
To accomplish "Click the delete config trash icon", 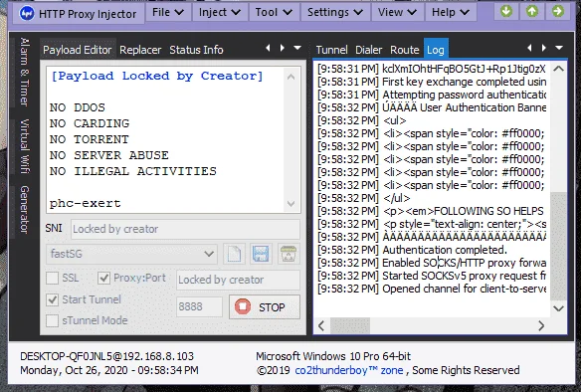I will pos(289,254).
